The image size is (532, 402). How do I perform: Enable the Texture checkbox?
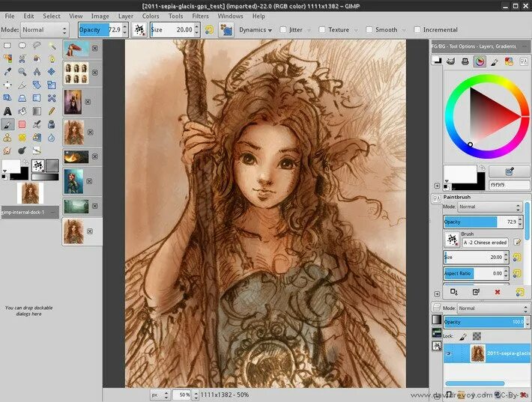[x=322, y=30]
